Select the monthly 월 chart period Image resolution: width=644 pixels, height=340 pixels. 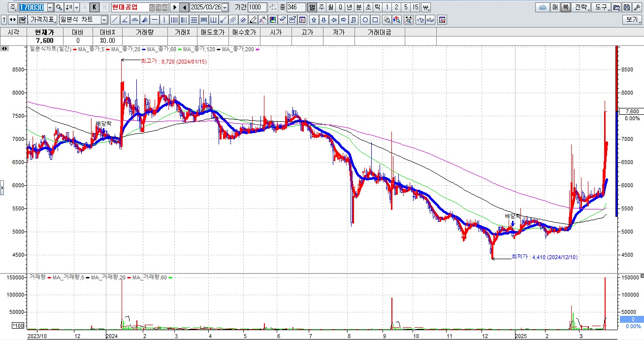click(x=331, y=7)
